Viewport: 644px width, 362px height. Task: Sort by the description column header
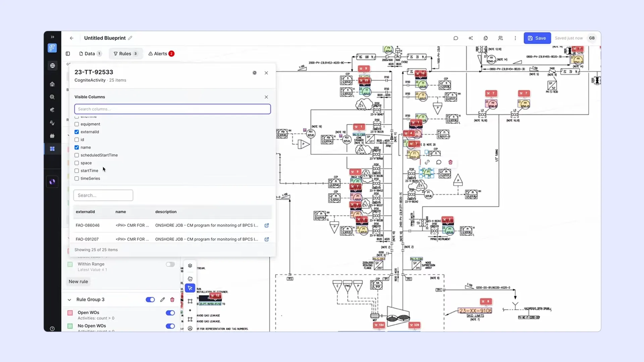point(166,212)
